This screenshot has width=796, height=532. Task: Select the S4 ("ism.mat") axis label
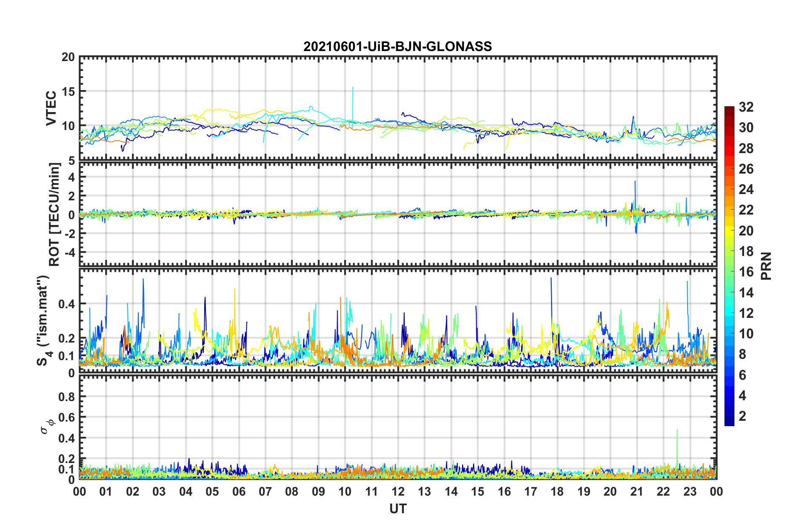pyautogui.click(x=44, y=320)
